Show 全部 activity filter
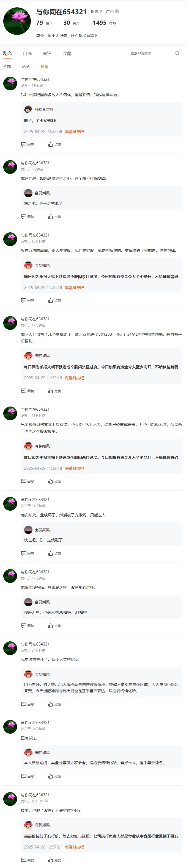This screenshot has width=186, height=868. pos(7,67)
